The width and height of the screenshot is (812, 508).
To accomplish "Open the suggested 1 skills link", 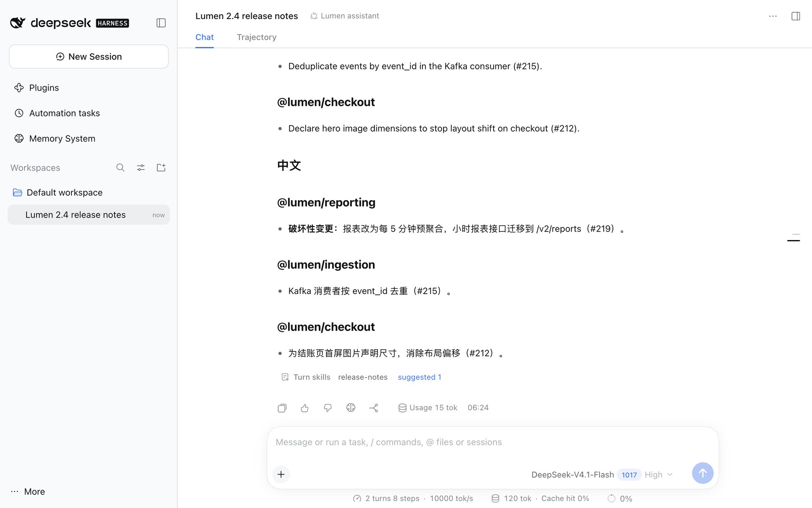I will pyautogui.click(x=420, y=377).
